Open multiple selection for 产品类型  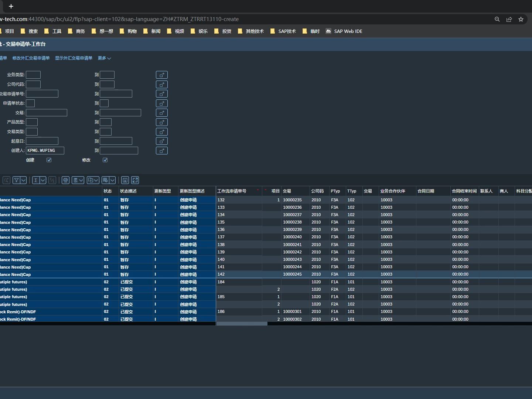click(162, 122)
